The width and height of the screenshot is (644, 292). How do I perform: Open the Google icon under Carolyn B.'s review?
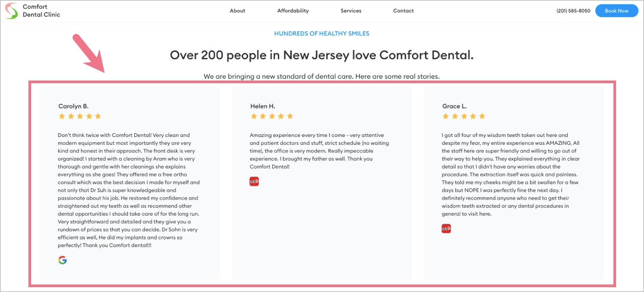click(x=62, y=260)
